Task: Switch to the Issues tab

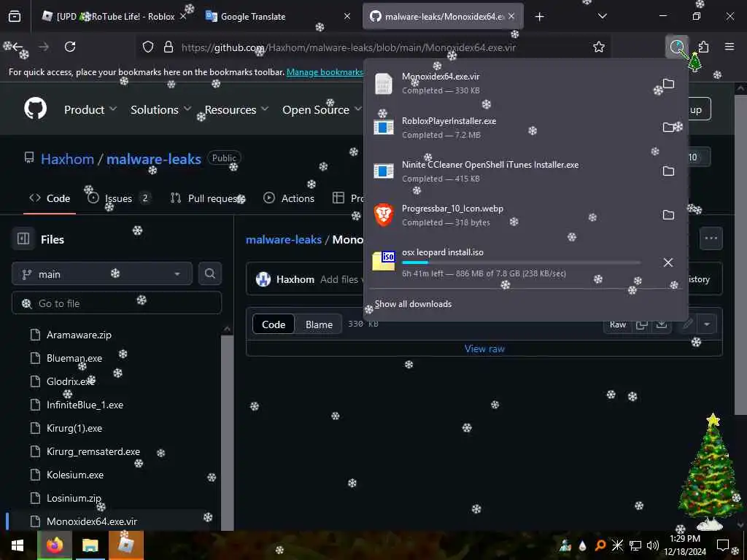Action: pos(120,198)
